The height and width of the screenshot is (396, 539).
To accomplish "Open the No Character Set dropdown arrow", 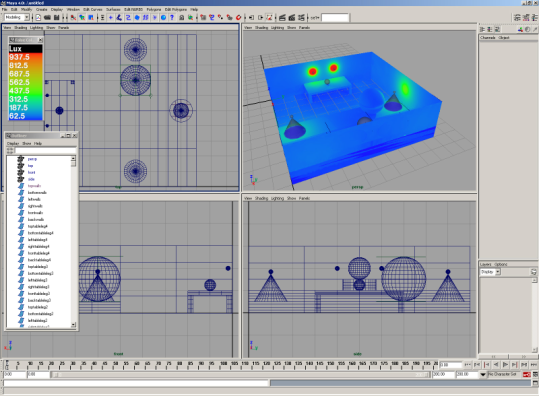I will point(483,374).
